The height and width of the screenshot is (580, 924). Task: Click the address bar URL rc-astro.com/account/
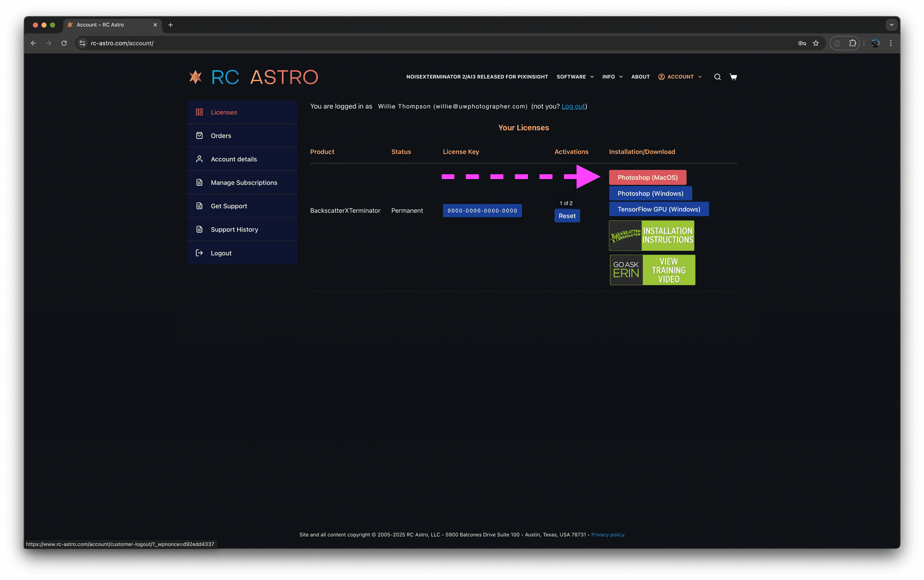(122, 43)
